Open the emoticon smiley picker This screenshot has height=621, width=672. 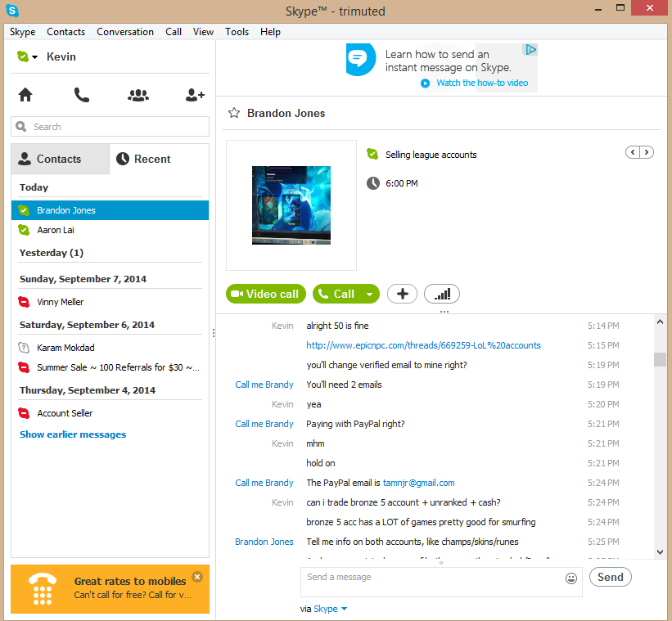pyautogui.click(x=571, y=578)
